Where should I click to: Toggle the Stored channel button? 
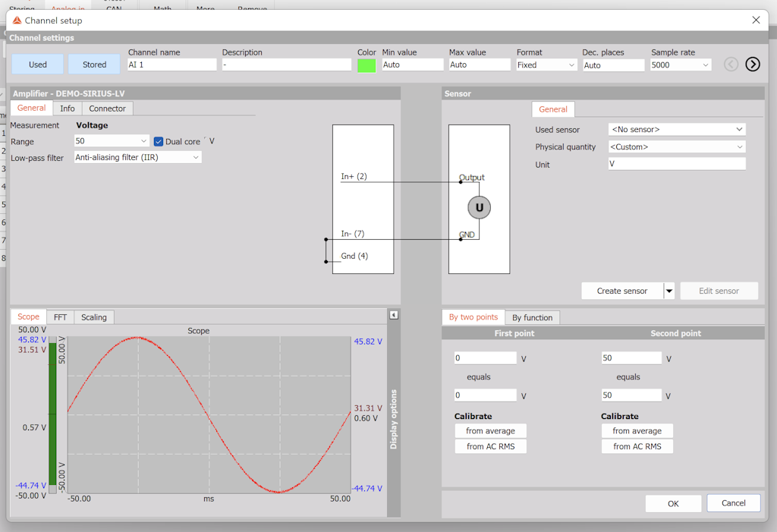pos(94,64)
